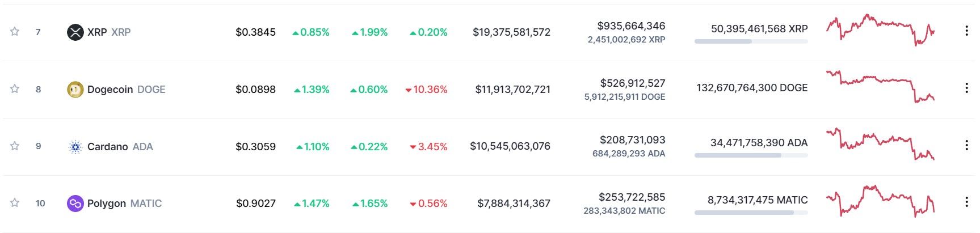980x233 pixels.
Task: Add XRP to watchlist with the star
Action: [15, 31]
